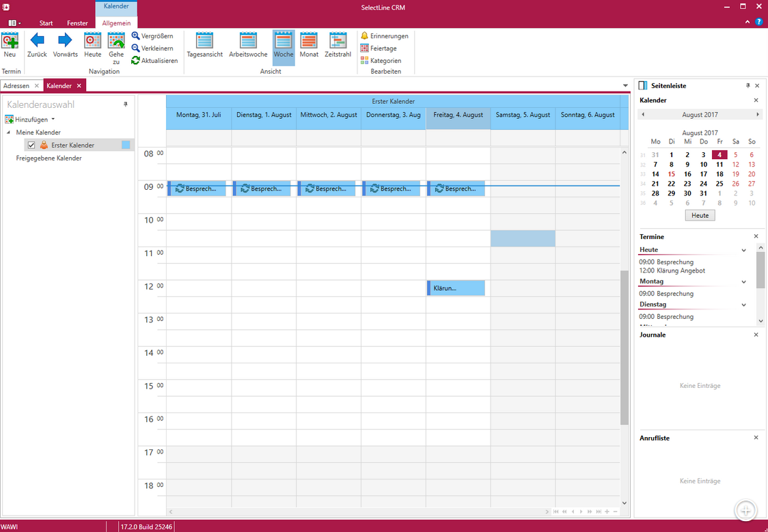Viewport: 768px width, 532px height.
Task: Show the Zeitstrahl timeline view
Action: 338,41
